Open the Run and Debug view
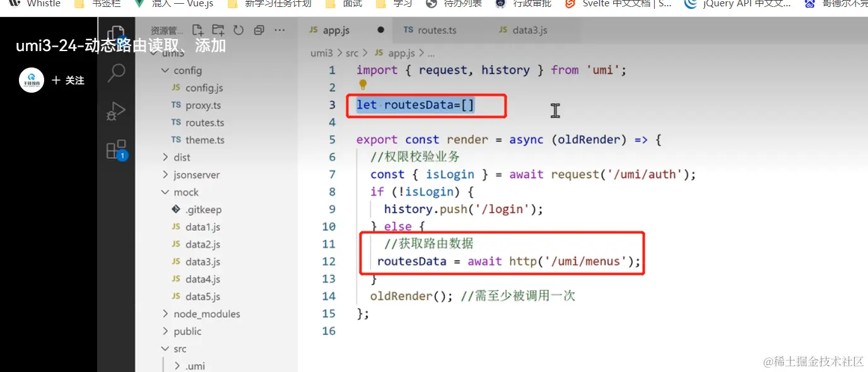868x372 pixels. pyautogui.click(x=116, y=111)
